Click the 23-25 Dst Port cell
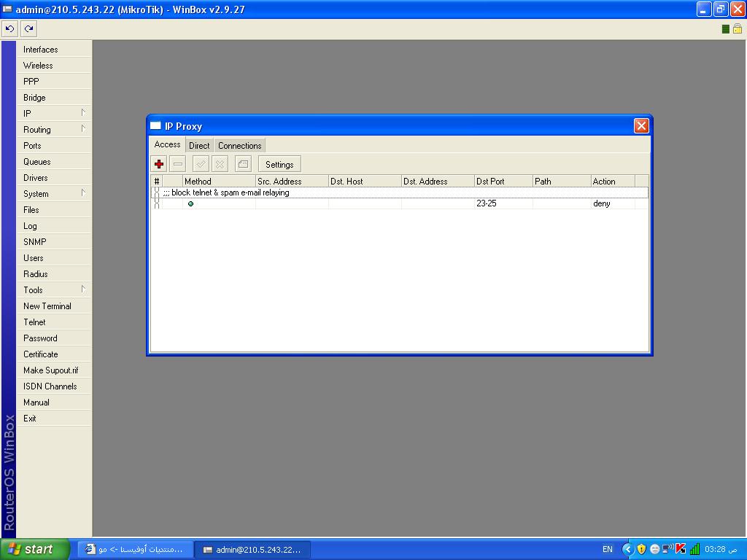Image resolution: width=747 pixels, height=560 pixels. coord(503,204)
